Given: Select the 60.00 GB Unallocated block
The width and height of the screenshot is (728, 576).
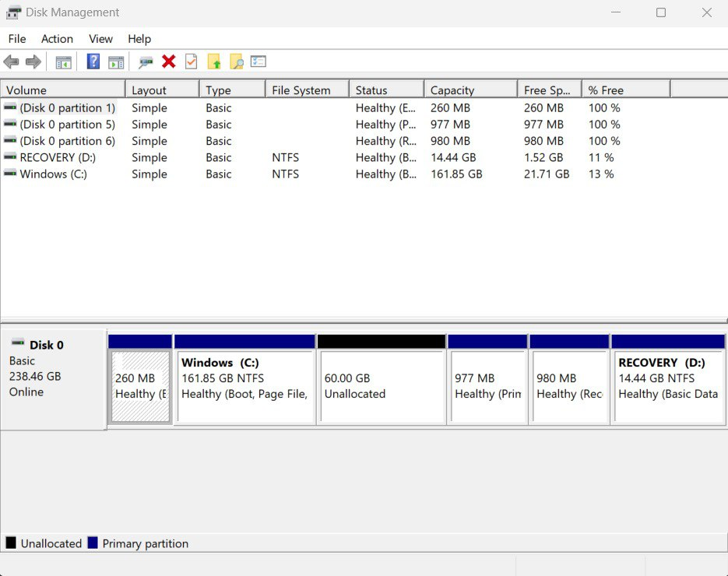Looking at the screenshot, I should [x=381, y=387].
